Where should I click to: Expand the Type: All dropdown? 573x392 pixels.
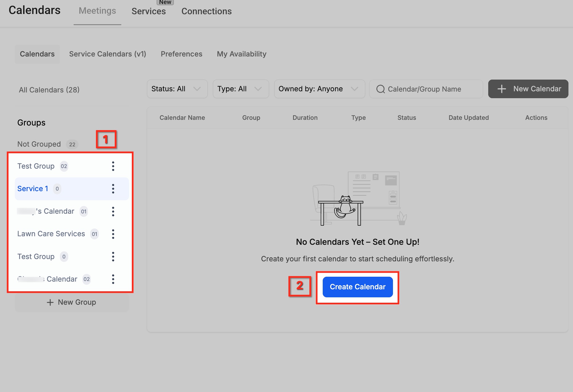(241, 89)
